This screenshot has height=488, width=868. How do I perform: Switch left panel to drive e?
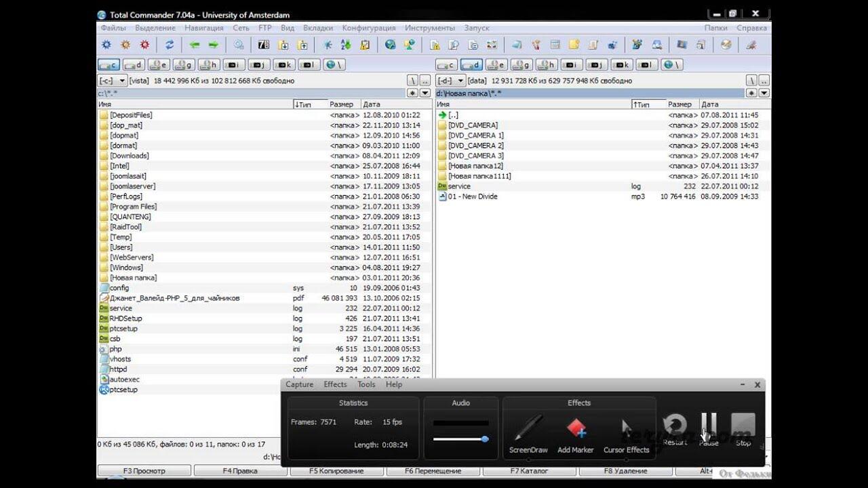[158, 65]
